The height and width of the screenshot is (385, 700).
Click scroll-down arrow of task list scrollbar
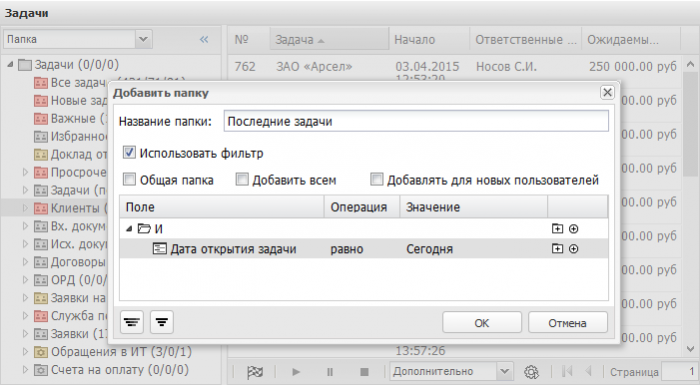point(690,349)
